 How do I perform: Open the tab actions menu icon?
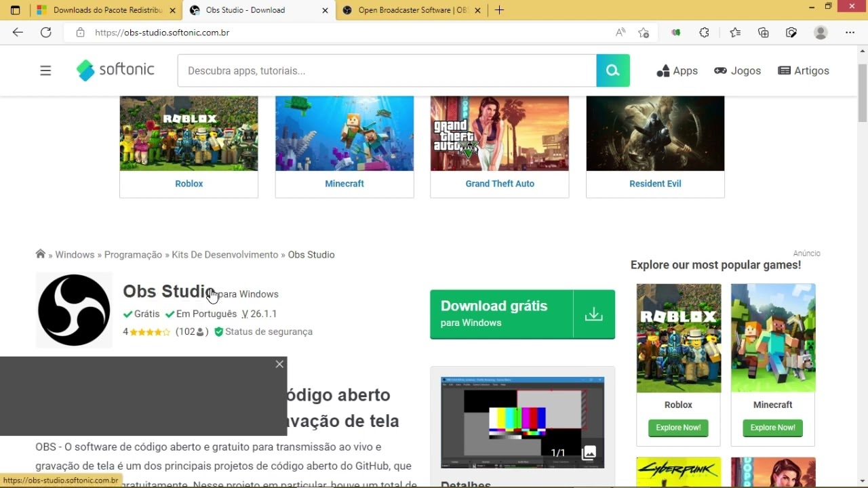click(15, 10)
